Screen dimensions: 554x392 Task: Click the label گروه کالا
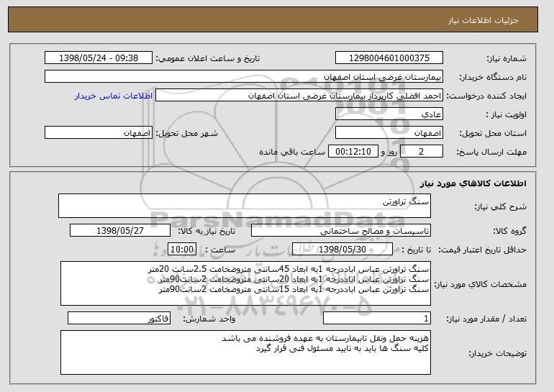[510, 231]
